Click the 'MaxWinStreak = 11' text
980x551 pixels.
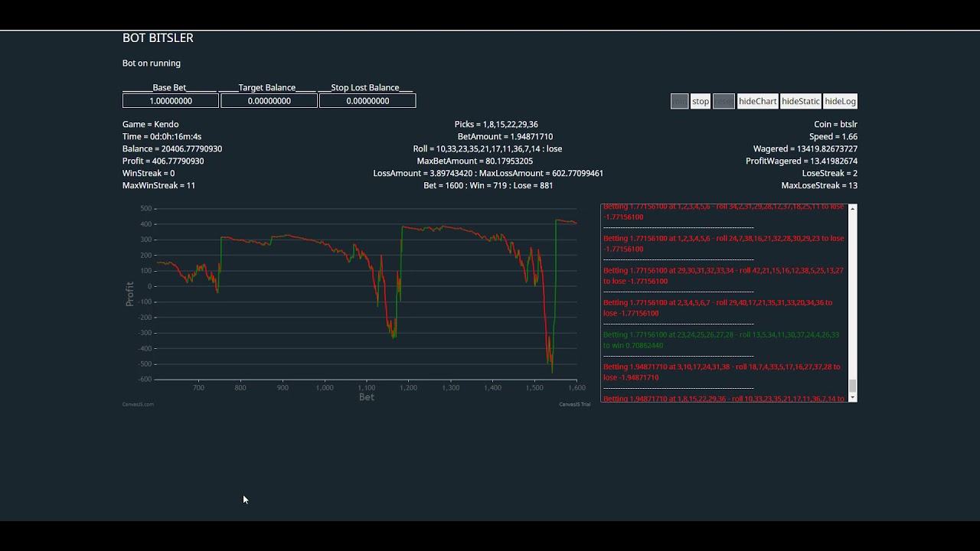coord(159,185)
